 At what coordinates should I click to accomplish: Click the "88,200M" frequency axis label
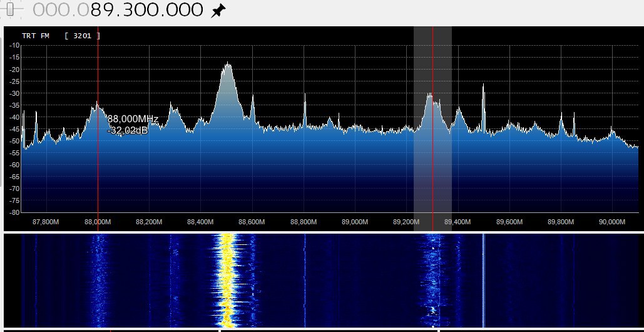(x=149, y=222)
